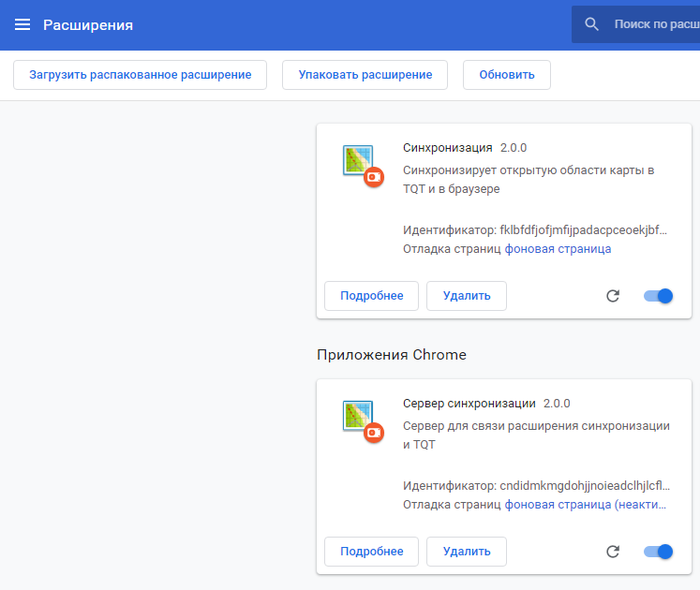Click the orange badge on Синхронизация icon
The height and width of the screenshot is (590, 700).
374,177
